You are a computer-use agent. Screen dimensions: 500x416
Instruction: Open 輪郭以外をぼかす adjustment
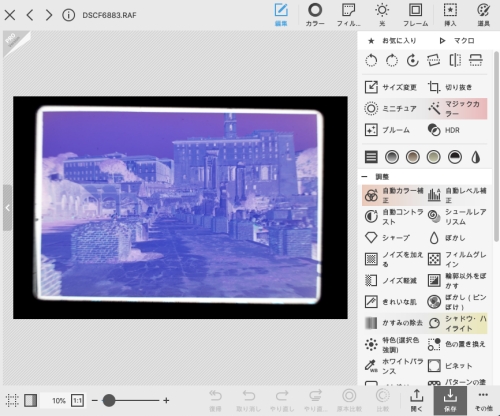(457, 281)
